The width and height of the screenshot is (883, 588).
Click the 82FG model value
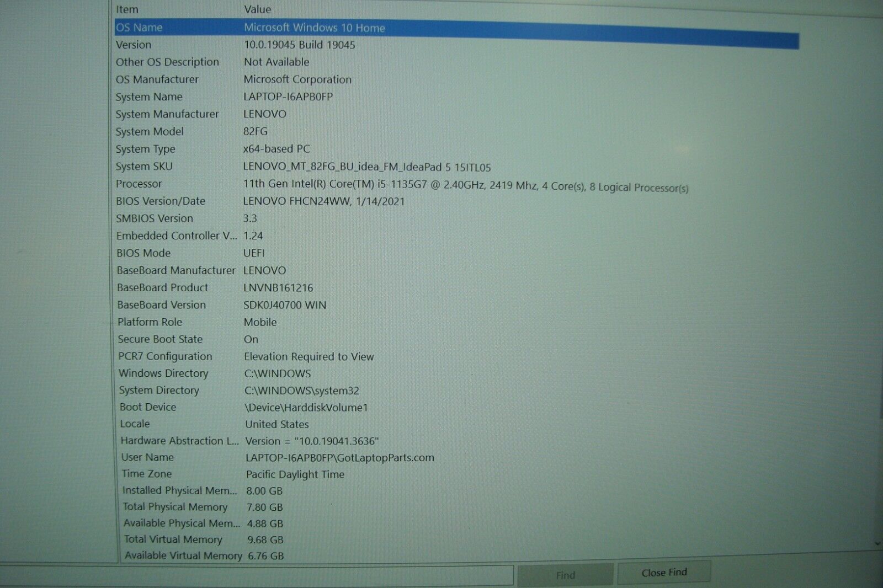[x=256, y=131]
